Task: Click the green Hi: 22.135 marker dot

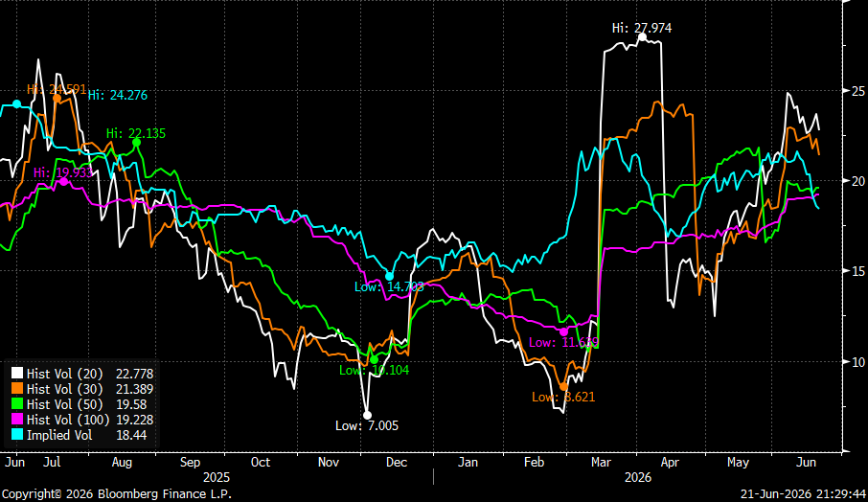Action: (136, 143)
